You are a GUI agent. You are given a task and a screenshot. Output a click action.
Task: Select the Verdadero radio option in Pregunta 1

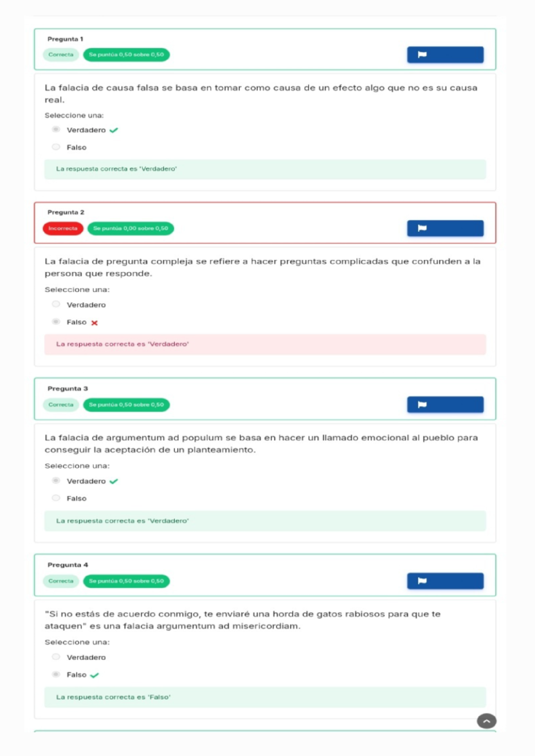click(x=56, y=130)
